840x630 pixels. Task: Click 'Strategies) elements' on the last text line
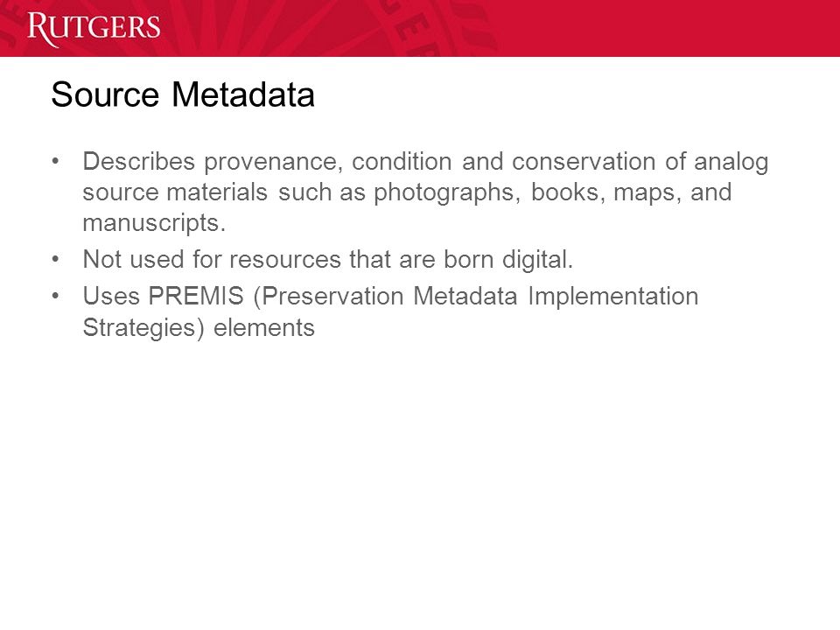tap(199, 328)
